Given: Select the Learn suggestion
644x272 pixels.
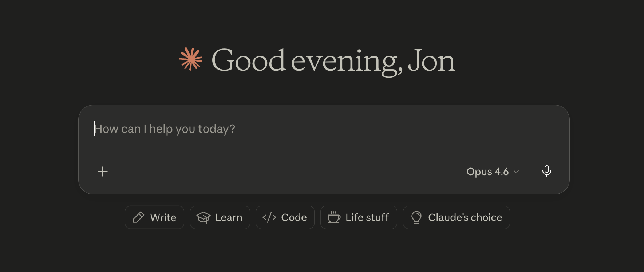Looking at the screenshot, I should (x=220, y=217).
